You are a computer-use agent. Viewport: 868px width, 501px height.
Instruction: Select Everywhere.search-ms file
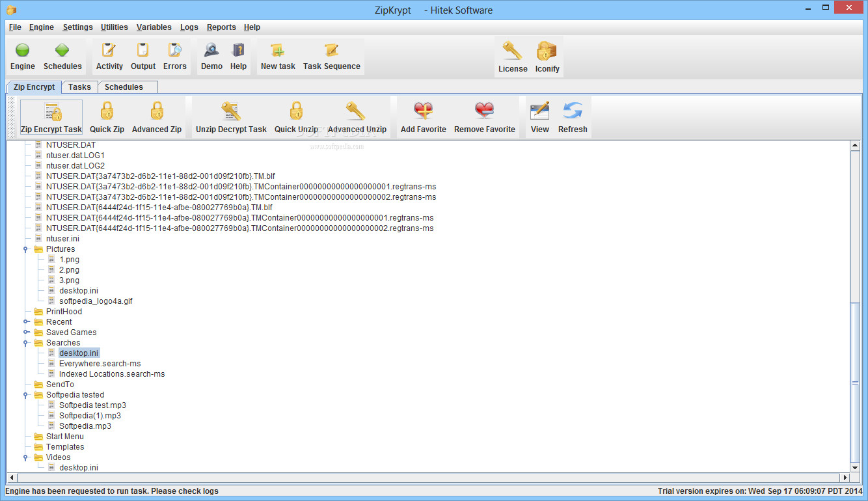pos(100,364)
